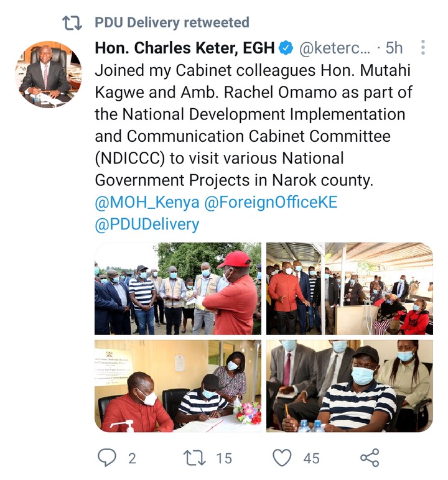View photo of man signing visitors book
The height and width of the screenshot is (480, 448).
point(178,386)
